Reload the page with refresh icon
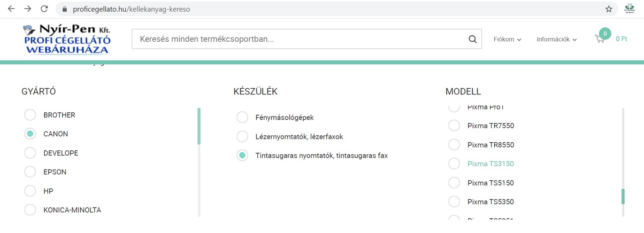 point(44,9)
